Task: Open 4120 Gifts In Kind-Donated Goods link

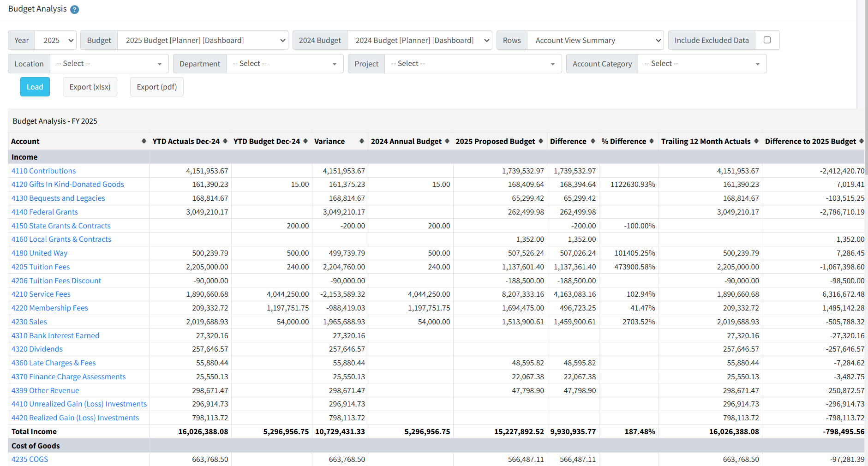Action: (x=68, y=184)
